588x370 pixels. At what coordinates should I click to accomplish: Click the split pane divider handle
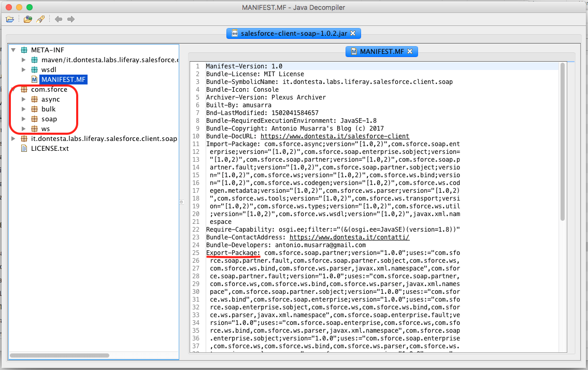click(x=181, y=202)
